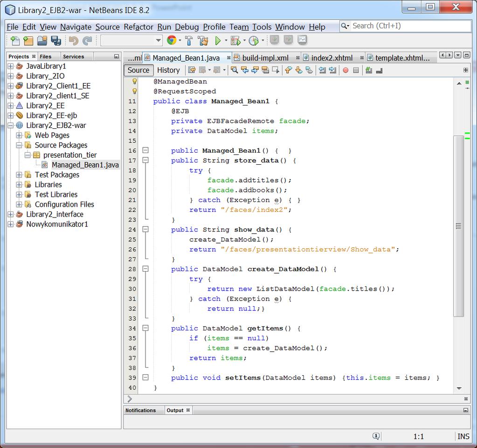Click the Stop Macro Recording icon
The height and width of the screenshot is (448, 477).
(356, 70)
